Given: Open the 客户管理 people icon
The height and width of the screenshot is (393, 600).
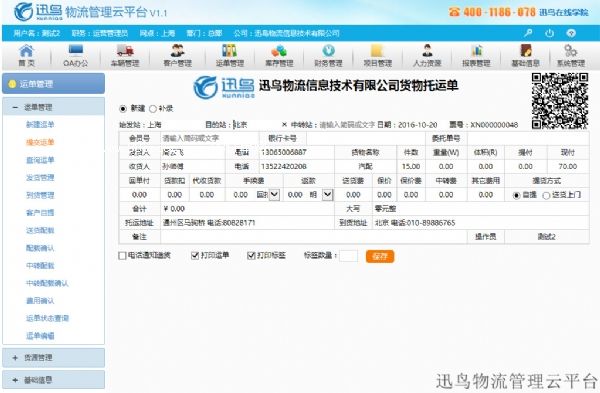Looking at the screenshot, I should pyautogui.click(x=177, y=51).
